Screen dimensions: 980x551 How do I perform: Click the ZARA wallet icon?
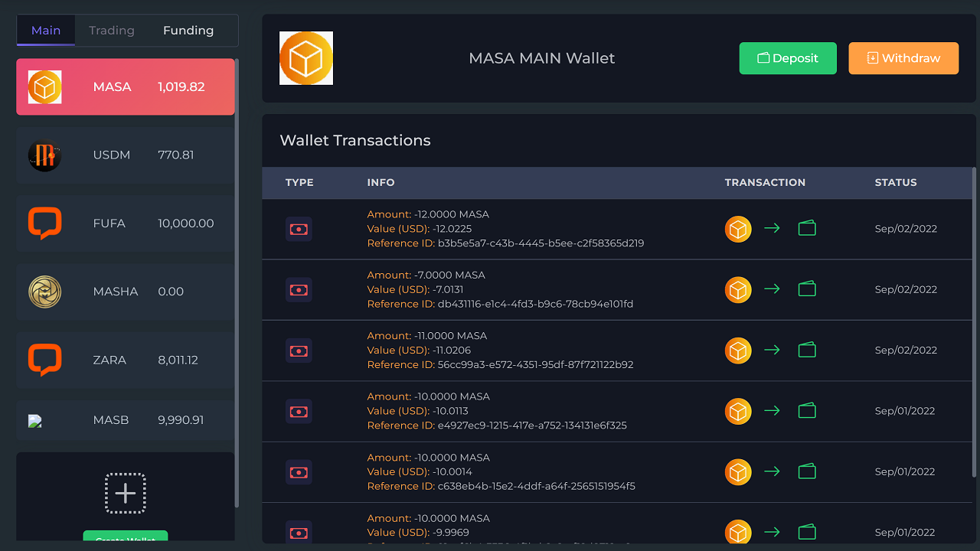pos(44,360)
